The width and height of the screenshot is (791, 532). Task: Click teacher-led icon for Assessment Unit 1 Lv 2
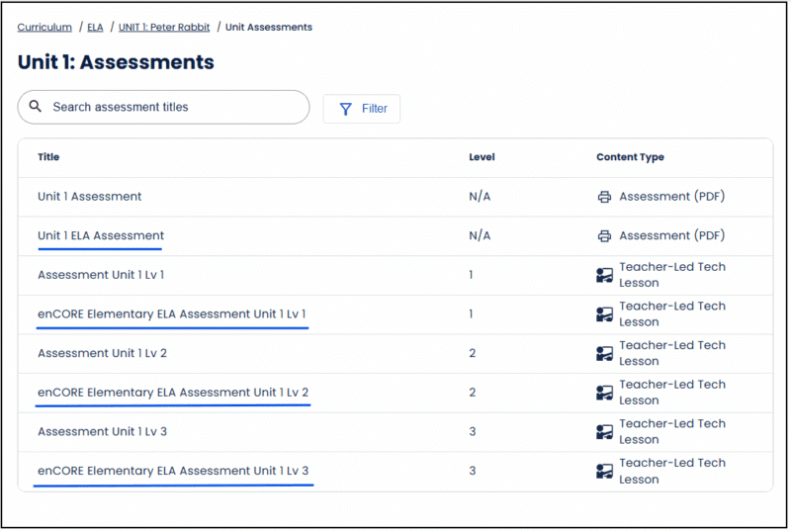tap(604, 353)
